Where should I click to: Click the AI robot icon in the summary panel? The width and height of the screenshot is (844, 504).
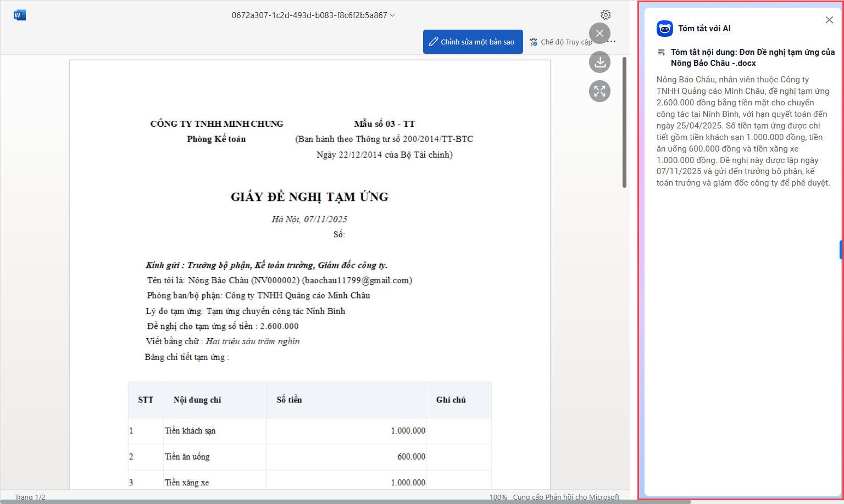coord(665,29)
